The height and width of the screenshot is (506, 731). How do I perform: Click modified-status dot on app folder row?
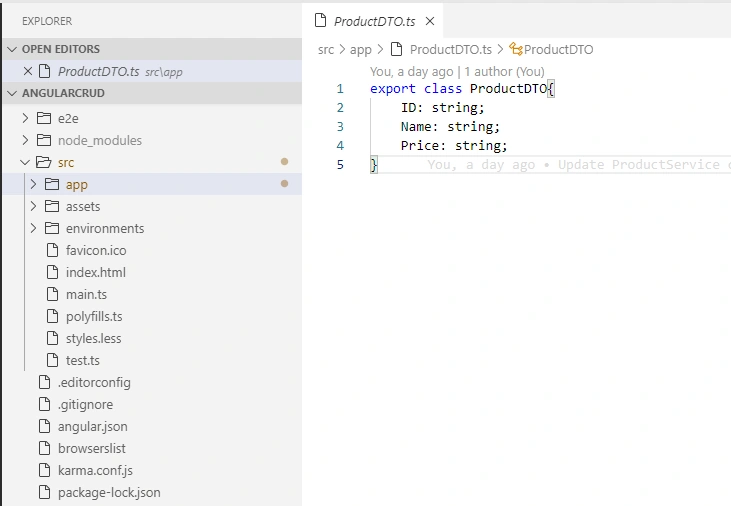284,183
